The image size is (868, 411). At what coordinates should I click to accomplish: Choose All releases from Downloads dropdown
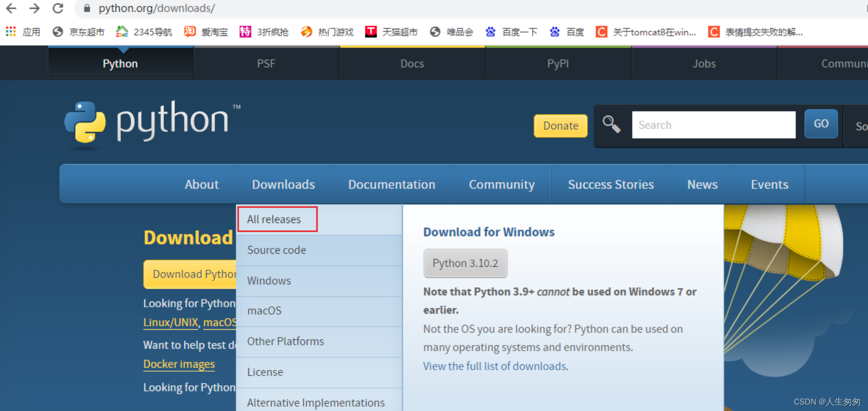[320, 219]
